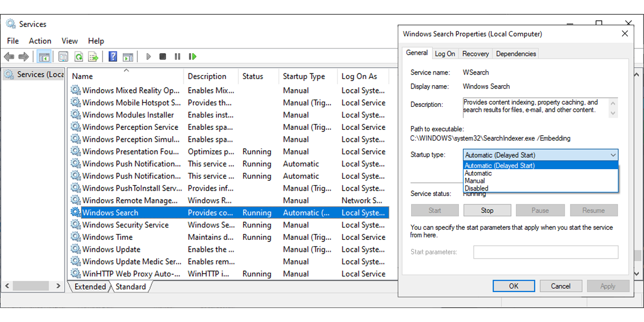This screenshot has height=322, width=644.
Task: Click the Help icon on the toolbar
Action: pos(112,56)
